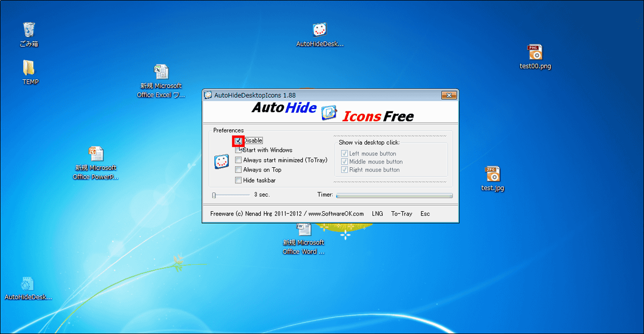Select the test00.png file icon
Screen dimensions: 644x334
pyautogui.click(x=535, y=57)
